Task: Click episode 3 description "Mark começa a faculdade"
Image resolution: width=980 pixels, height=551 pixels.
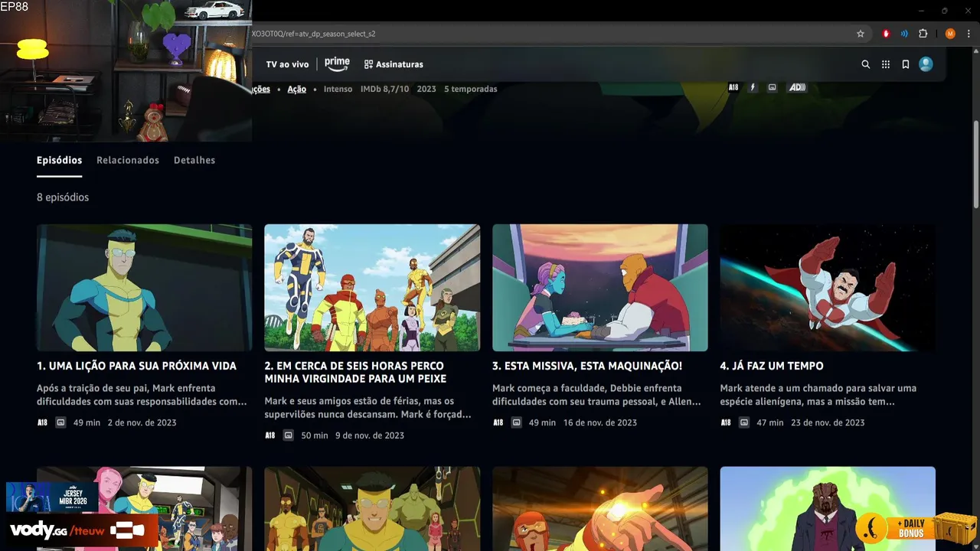Action: [596, 395]
